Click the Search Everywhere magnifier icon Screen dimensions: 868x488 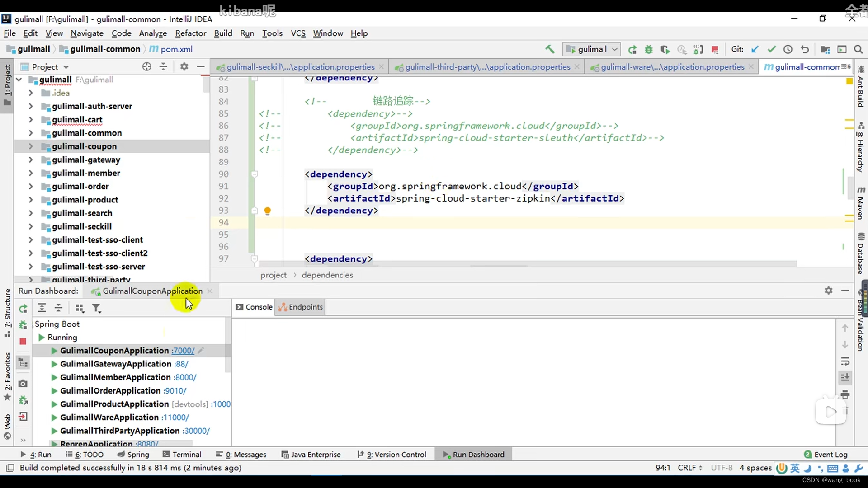click(858, 49)
